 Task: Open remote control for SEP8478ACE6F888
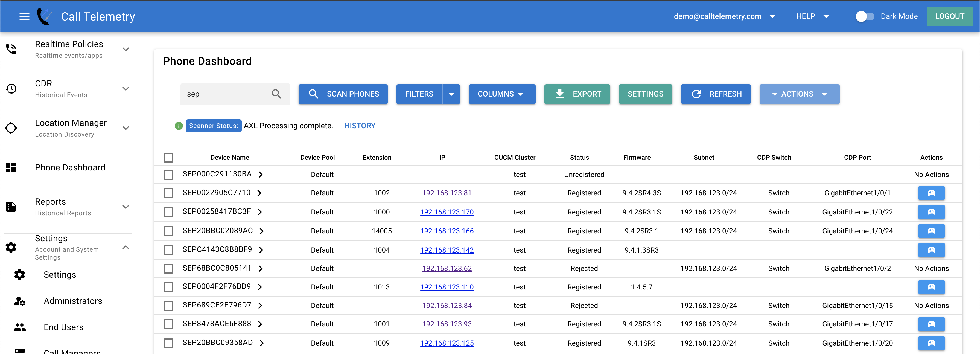pyautogui.click(x=931, y=324)
